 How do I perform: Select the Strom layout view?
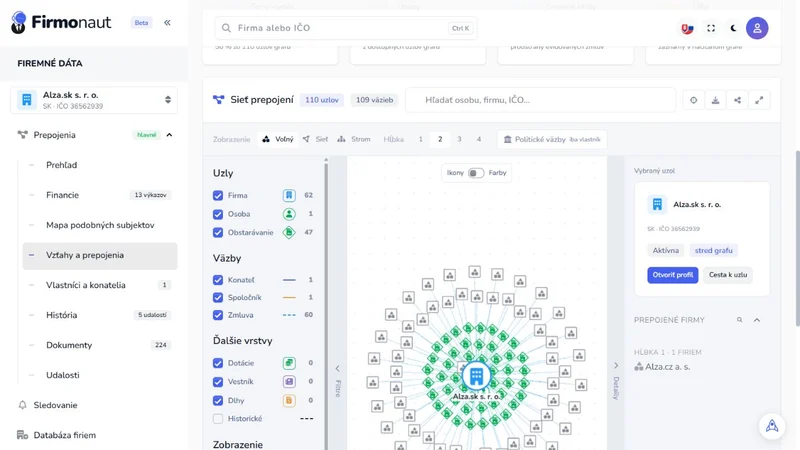pos(354,139)
